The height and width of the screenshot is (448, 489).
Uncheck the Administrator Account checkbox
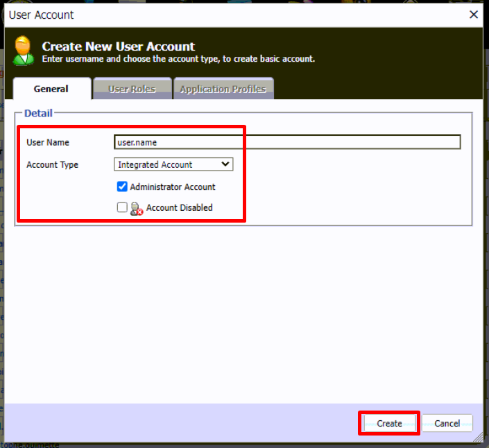tap(122, 187)
